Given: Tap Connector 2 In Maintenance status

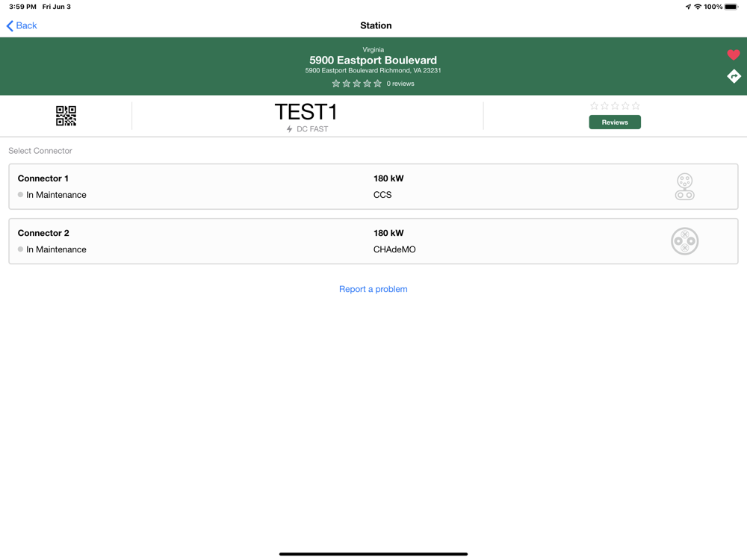Looking at the screenshot, I should (x=52, y=249).
